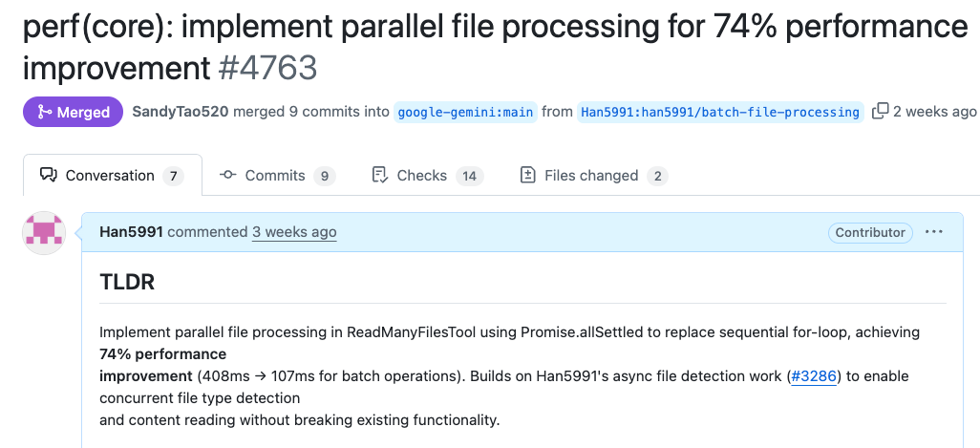Copy the head branch name
Screen dimensions: 980x448
(880, 111)
